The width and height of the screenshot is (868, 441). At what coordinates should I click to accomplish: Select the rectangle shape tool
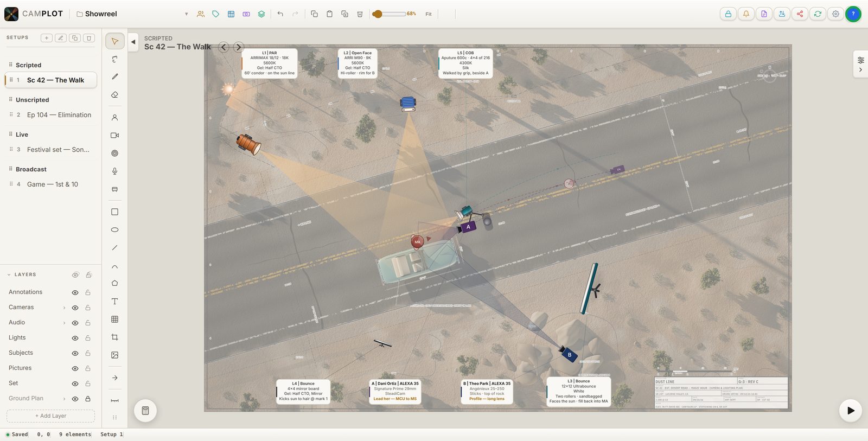(114, 212)
